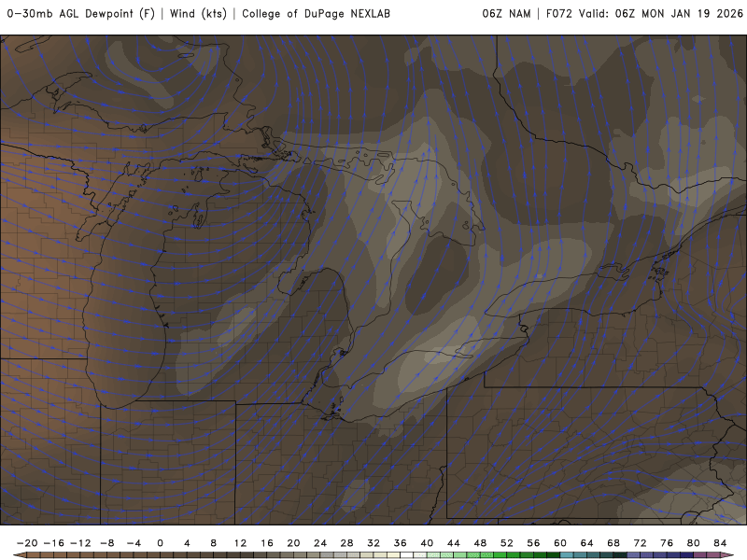Click the 64 legend value

tap(587, 543)
